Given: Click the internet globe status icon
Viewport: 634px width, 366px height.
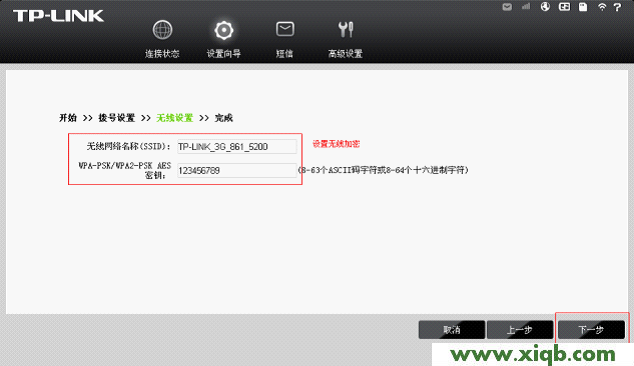Looking at the screenshot, I should 545,6.
